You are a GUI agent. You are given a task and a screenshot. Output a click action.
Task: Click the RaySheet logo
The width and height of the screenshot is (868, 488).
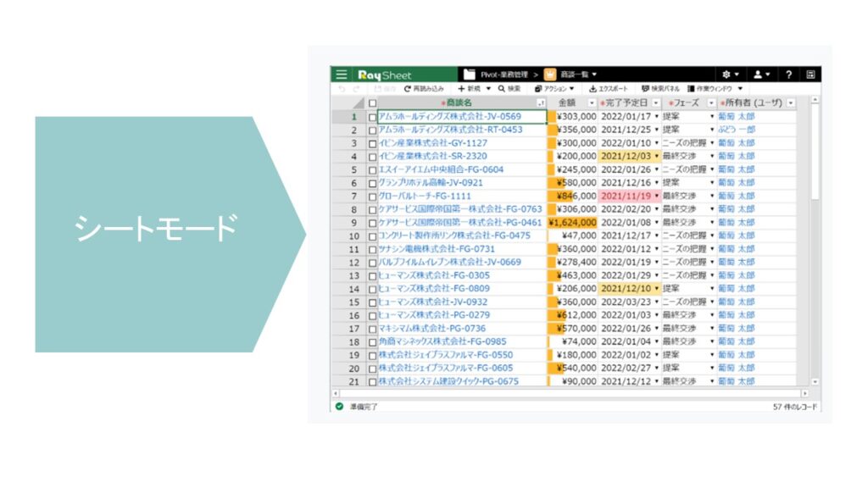coord(384,75)
